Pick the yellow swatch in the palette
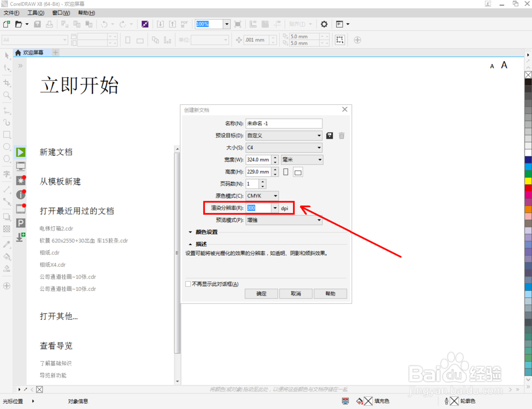 [528, 181]
